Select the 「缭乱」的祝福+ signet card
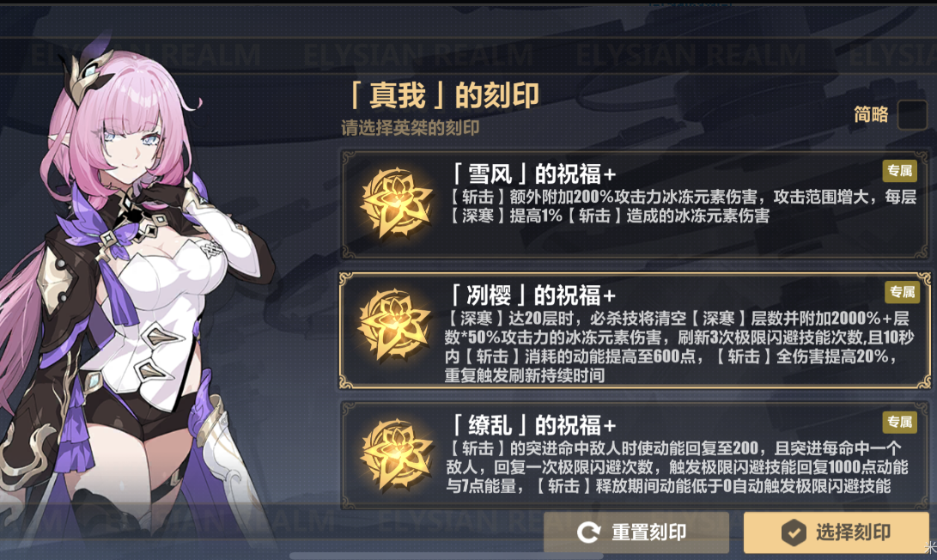 coord(635,455)
